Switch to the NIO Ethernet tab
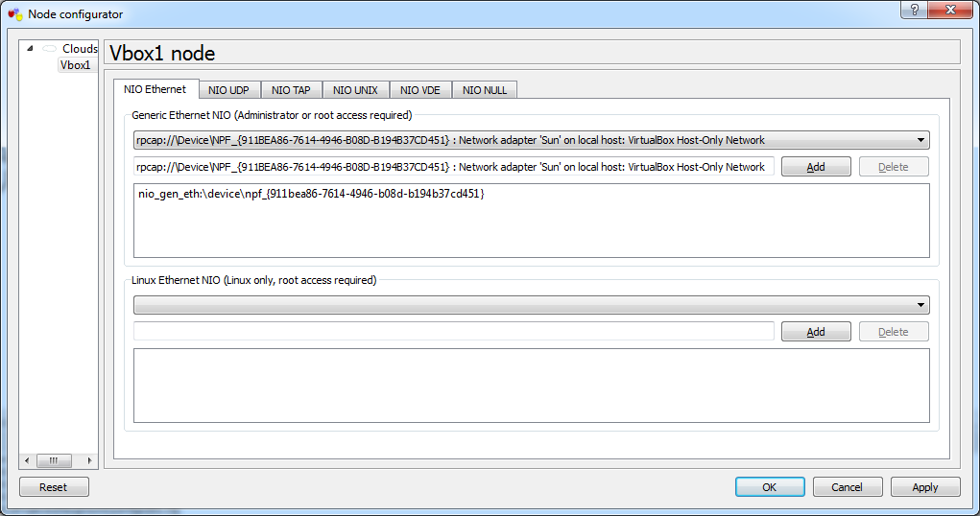The width and height of the screenshot is (980, 516). pyautogui.click(x=155, y=89)
